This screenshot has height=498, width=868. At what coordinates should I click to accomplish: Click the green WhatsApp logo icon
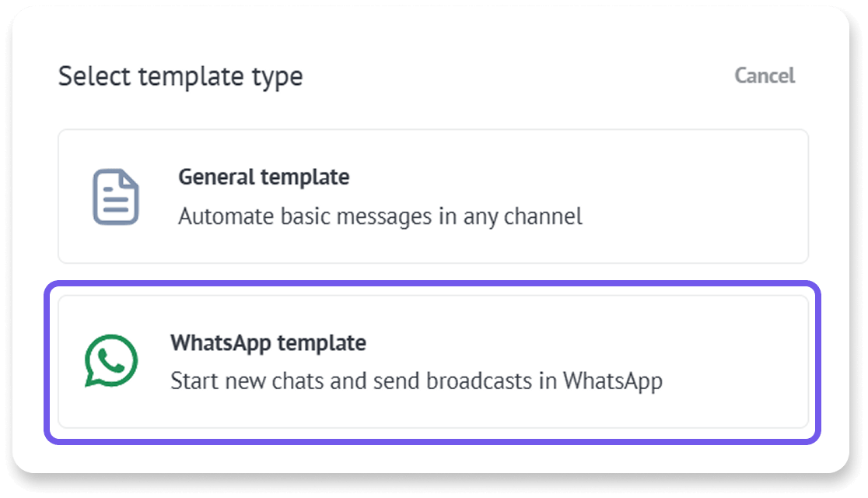[110, 360]
